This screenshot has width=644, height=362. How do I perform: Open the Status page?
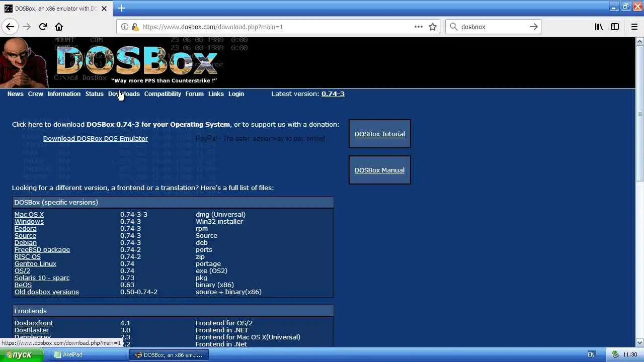(94, 94)
